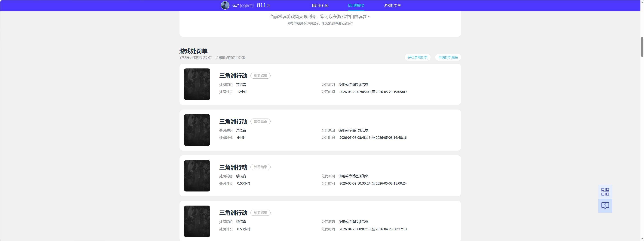Select 三角洲行动 title on the 12小时 card
Image resolution: width=644 pixels, height=241 pixels.
[x=233, y=76]
